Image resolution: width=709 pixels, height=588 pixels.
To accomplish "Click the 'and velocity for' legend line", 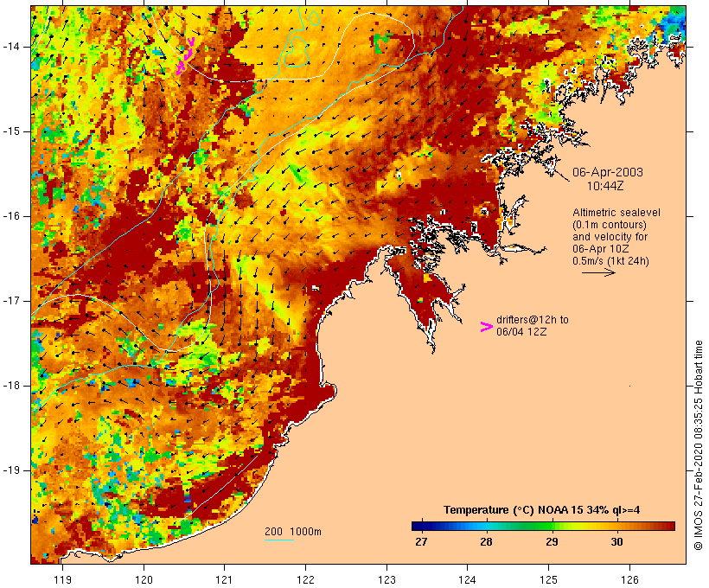I will [x=610, y=237].
